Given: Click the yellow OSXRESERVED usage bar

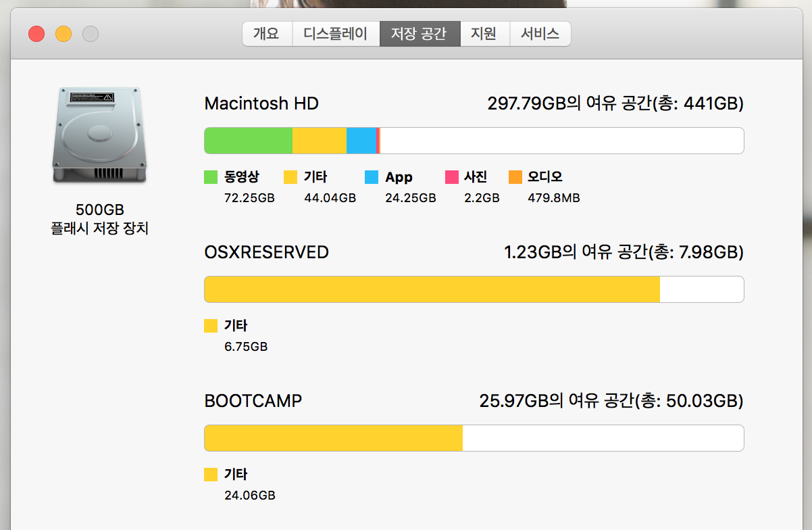Looking at the screenshot, I should point(432,289).
